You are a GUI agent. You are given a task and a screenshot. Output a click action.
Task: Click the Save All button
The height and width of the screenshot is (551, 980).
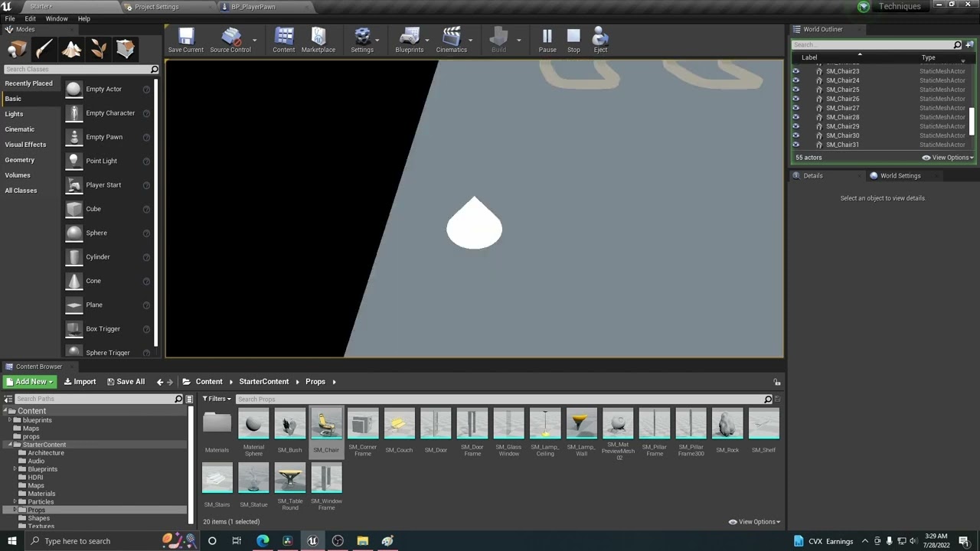pyautogui.click(x=126, y=382)
